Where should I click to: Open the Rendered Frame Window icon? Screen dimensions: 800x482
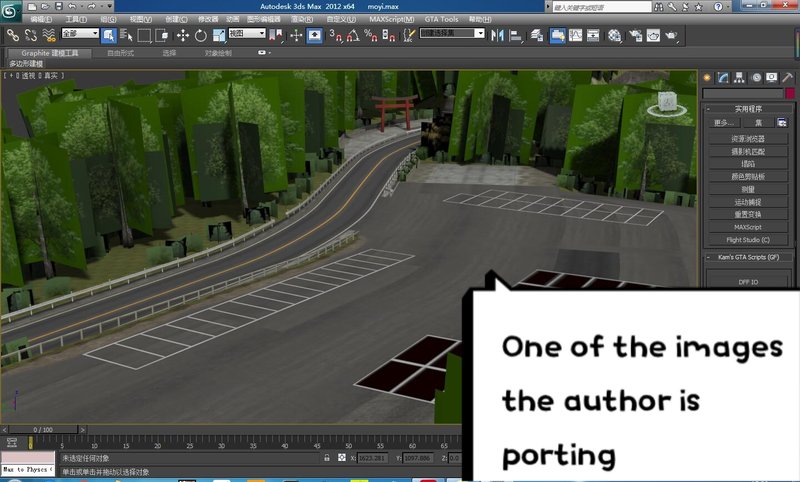coord(653,35)
